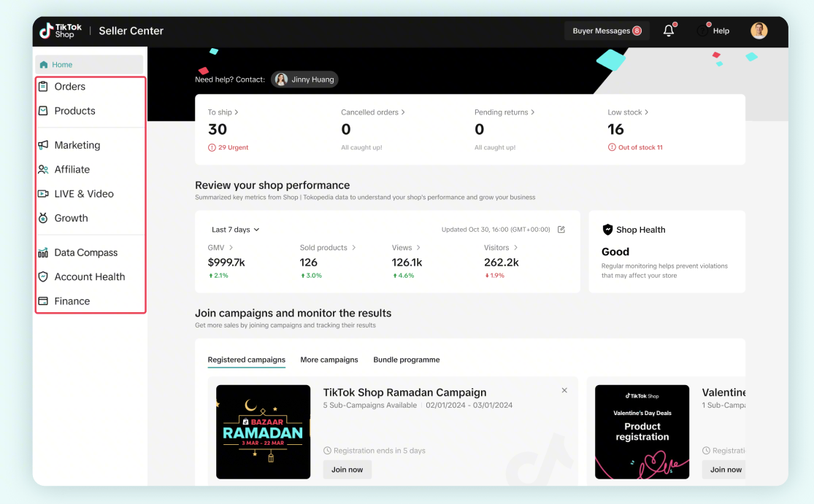Click the 29 Urgent warning icon
The image size is (814, 504).
(x=212, y=147)
